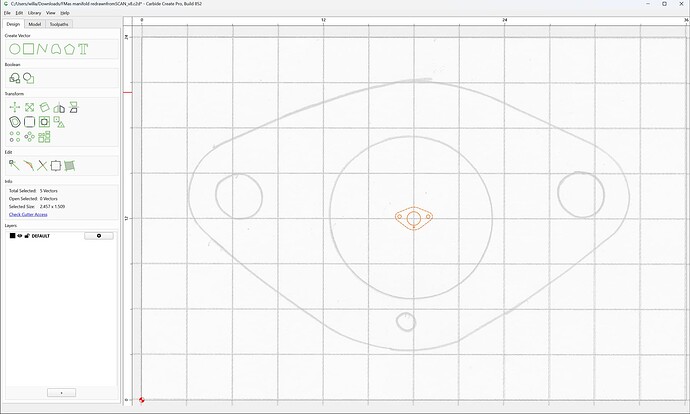Select the Rotate transform tool
Viewport: 690px width, 414px height.
click(44, 107)
